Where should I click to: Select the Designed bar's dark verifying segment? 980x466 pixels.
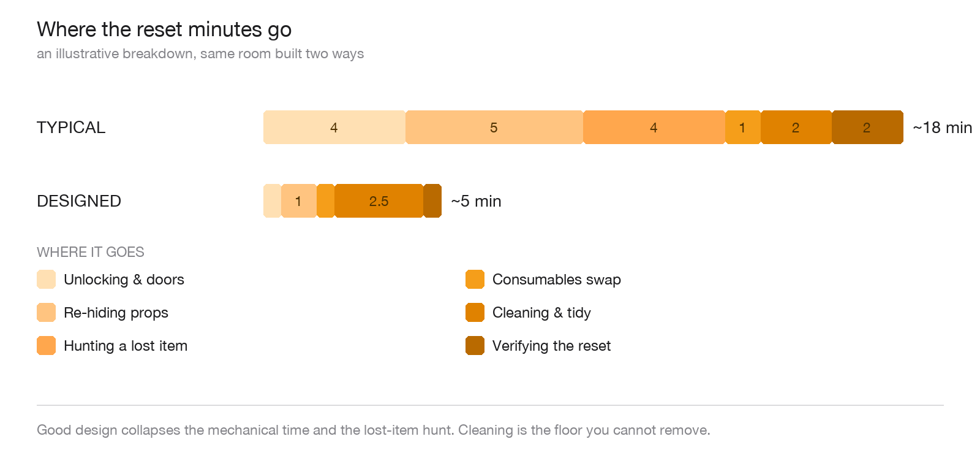tap(432, 201)
